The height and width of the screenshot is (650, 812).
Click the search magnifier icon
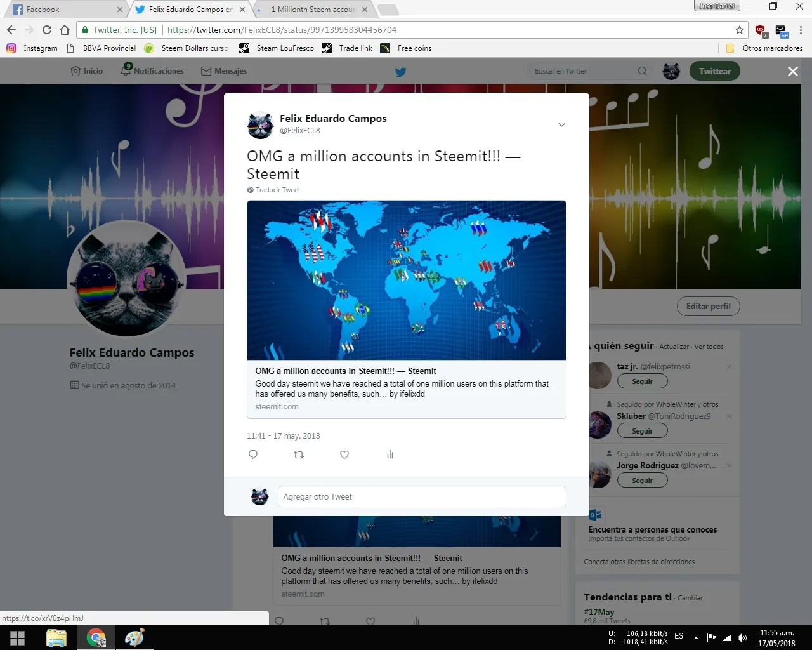pos(642,71)
